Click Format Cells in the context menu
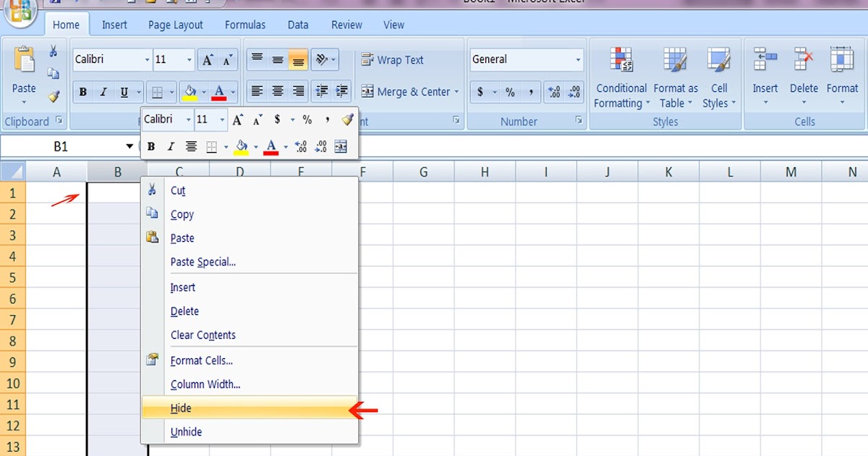 (x=202, y=360)
